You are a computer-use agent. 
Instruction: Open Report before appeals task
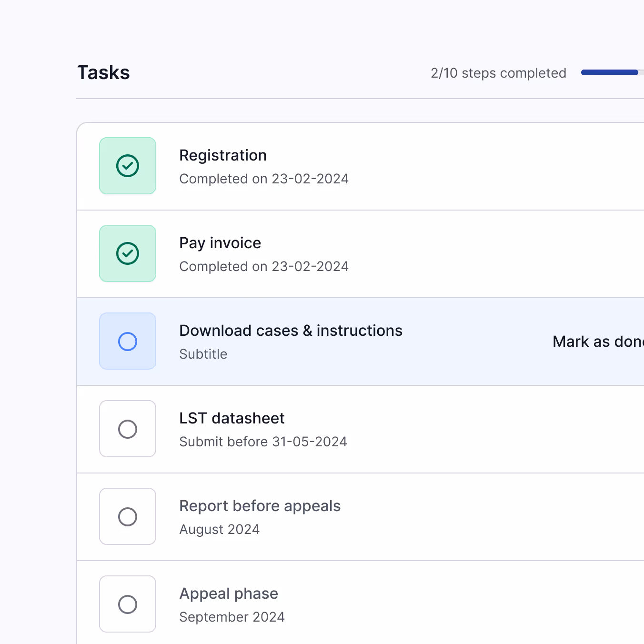260,506
